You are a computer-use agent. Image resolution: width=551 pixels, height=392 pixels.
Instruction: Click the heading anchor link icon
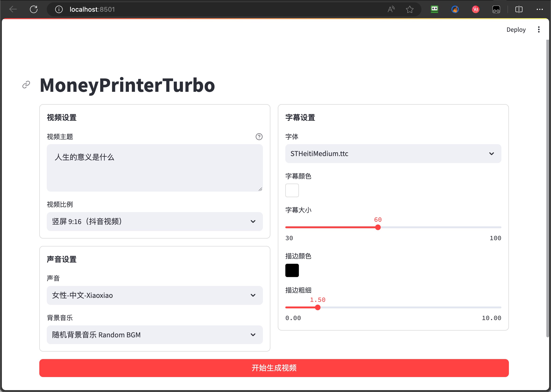point(26,85)
